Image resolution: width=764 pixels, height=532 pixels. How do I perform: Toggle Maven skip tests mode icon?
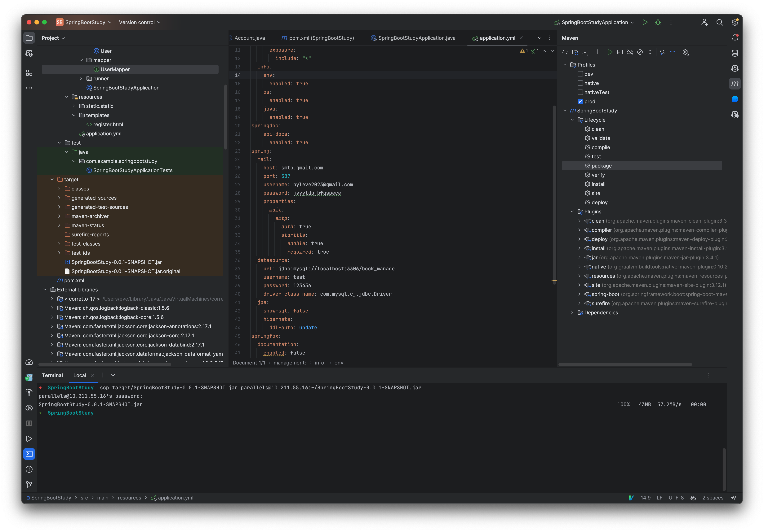point(640,52)
